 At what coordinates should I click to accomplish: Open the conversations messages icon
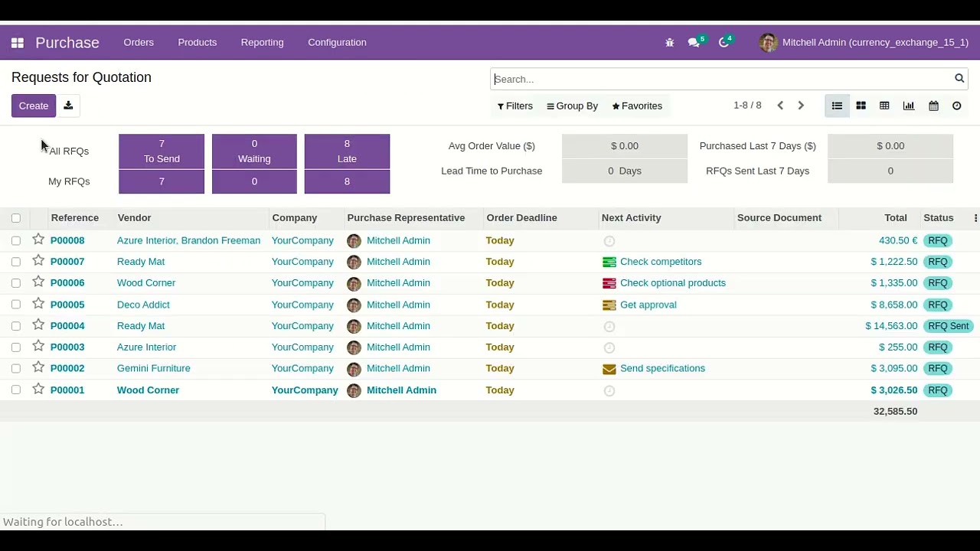coord(694,43)
